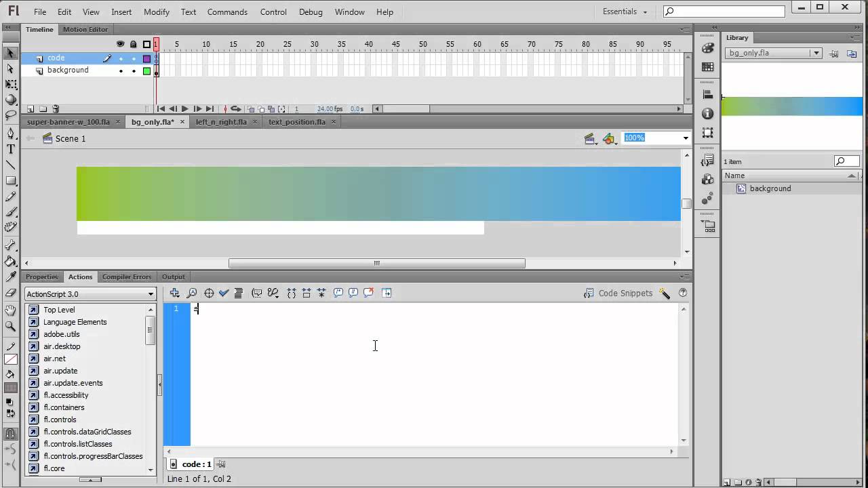Select the Eyedropper tool

(x=11, y=277)
